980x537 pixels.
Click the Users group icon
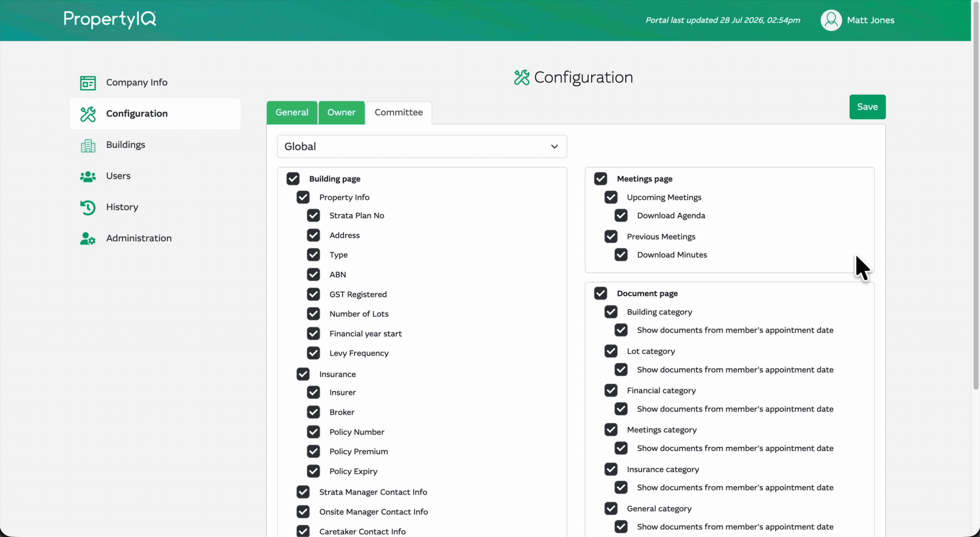coord(88,176)
